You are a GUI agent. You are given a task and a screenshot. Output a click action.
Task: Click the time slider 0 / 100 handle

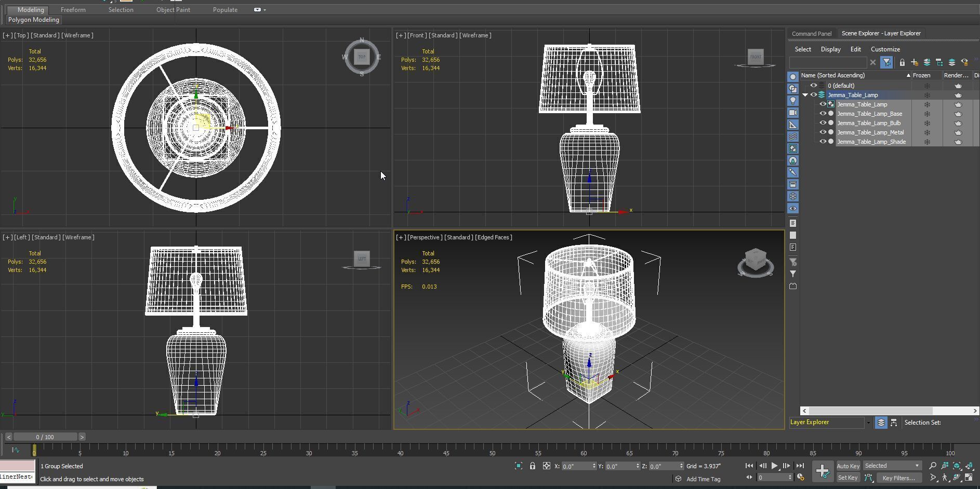(45, 437)
